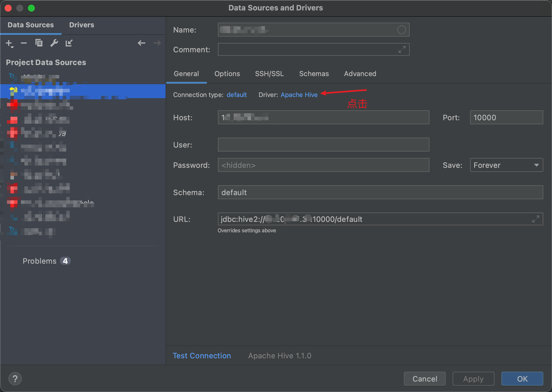This screenshot has height=392, width=552.
Task: Change the default connection type
Action: tap(236, 95)
